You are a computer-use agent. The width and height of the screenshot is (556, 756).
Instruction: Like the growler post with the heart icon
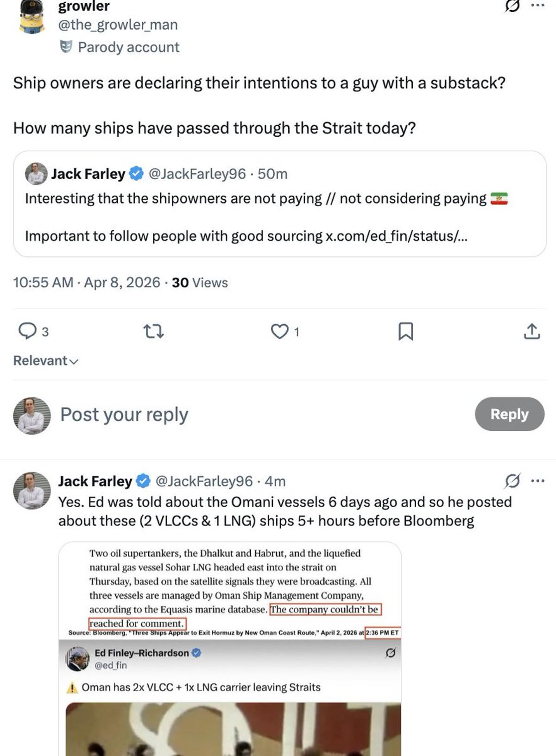279,331
